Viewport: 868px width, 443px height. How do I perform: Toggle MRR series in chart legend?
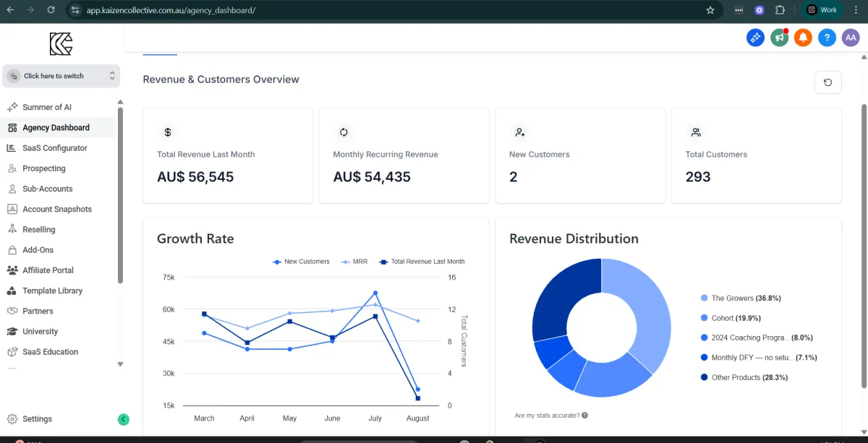354,262
